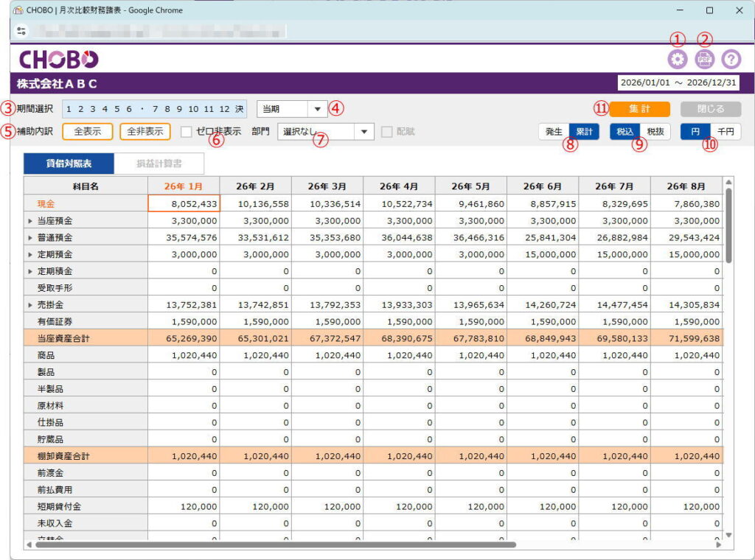Expand the 普通預金 account row
This screenshot has height=560, width=755.
click(x=30, y=237)
